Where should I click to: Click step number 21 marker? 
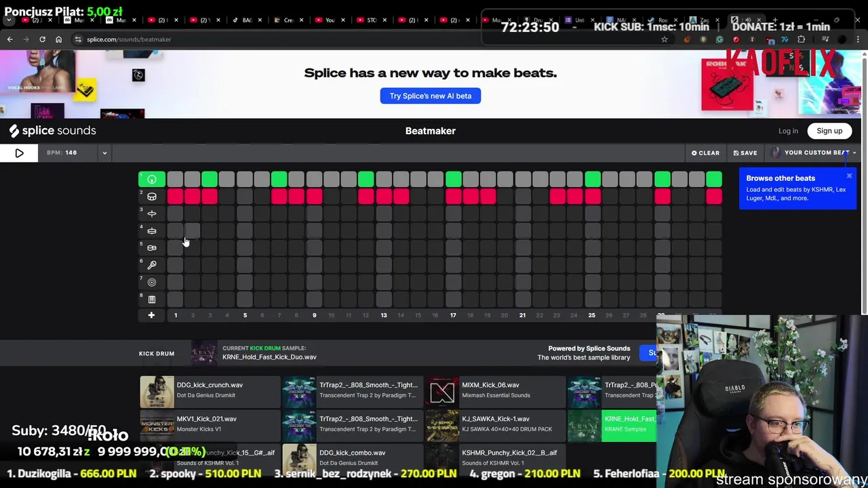522,315
